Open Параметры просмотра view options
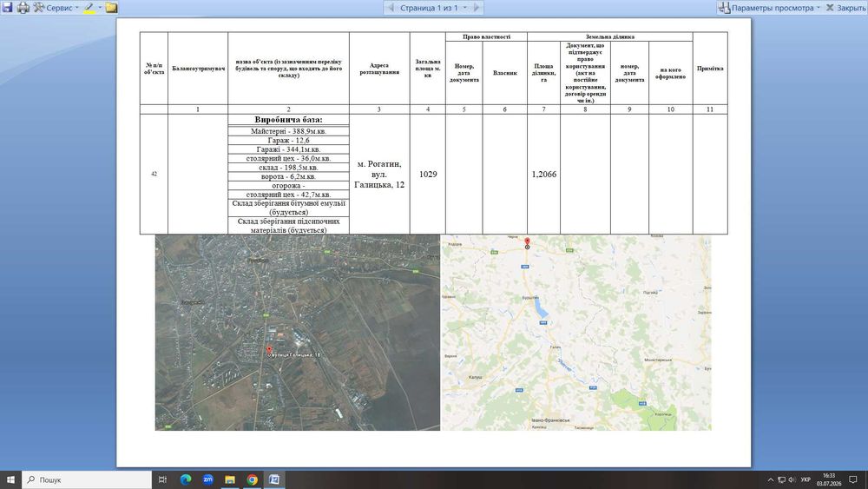The height and width of the screenshot is (489, 868). pos(769,8)
